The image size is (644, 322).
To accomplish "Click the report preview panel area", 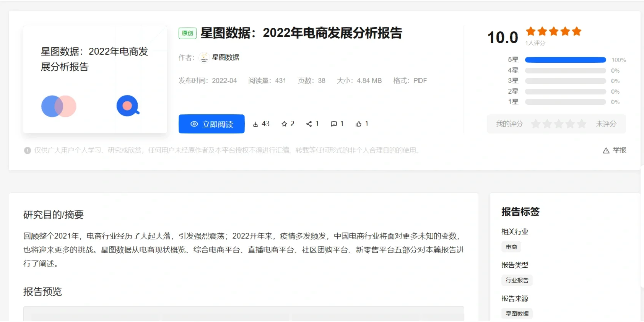I will pyautogui.click(x=244, y=314).
